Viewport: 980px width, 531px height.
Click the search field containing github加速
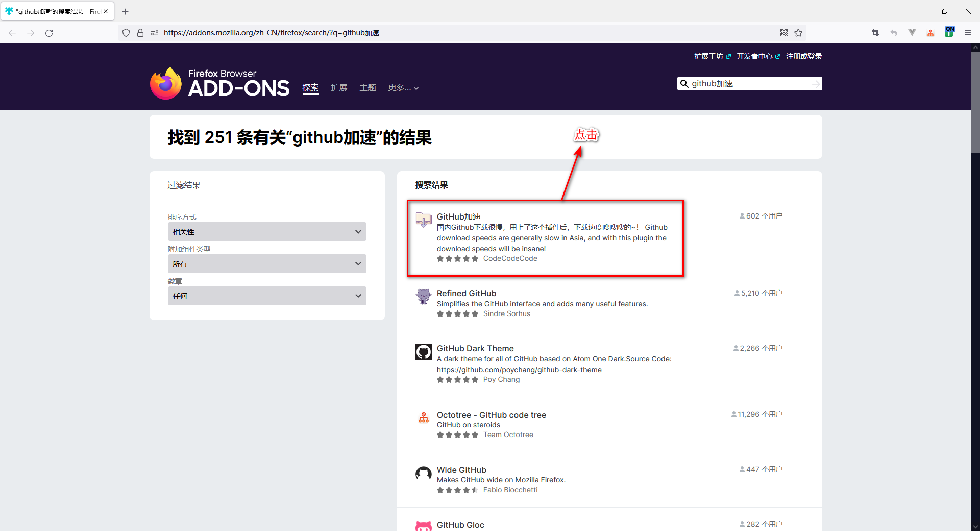click(x=749, y=83)
